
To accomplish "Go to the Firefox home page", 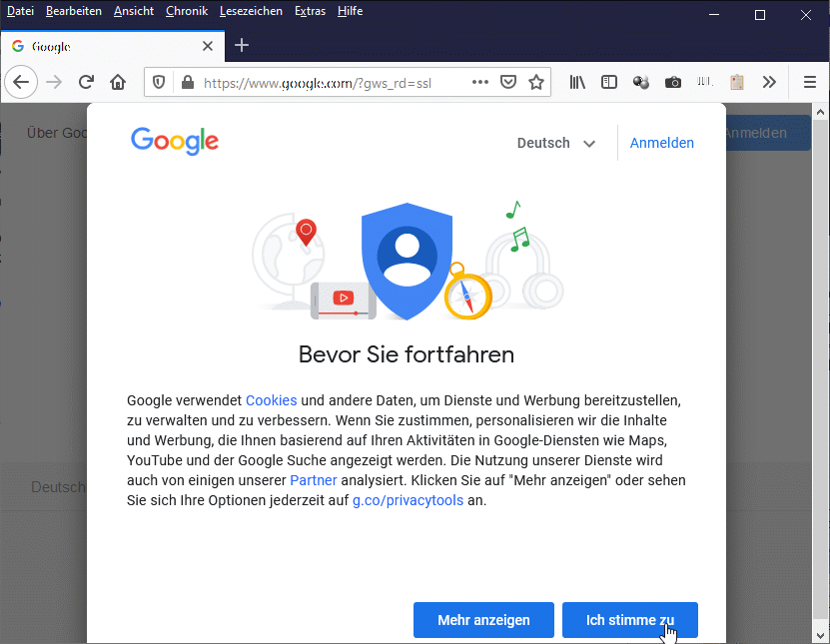I will (118, 82).
